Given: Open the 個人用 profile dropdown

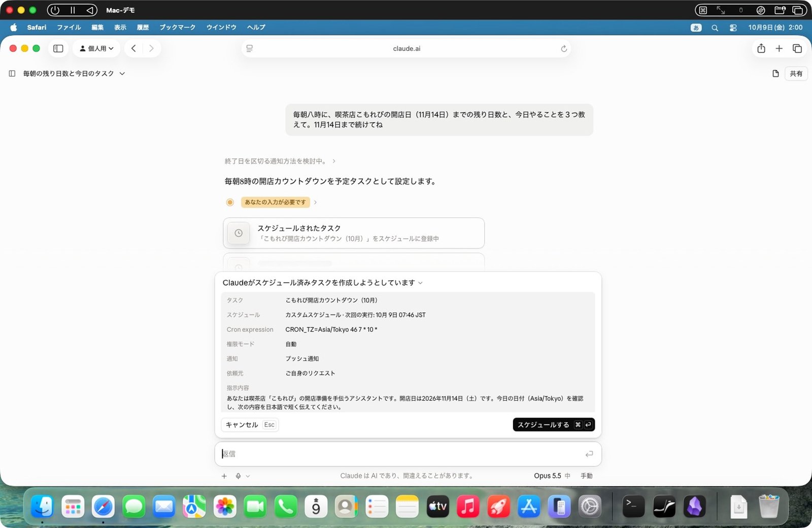Looking at the screenshot, I should (x=96, y=48).
